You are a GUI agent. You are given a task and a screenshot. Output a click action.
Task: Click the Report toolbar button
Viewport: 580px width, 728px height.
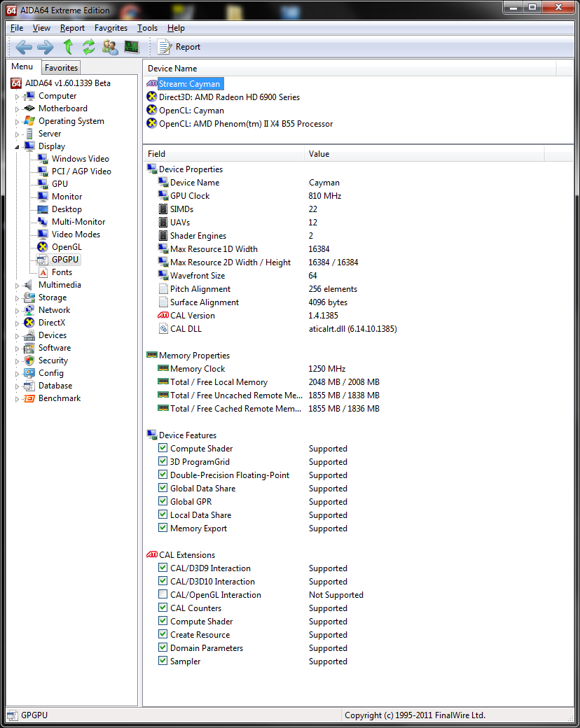(x=179, y=47)
